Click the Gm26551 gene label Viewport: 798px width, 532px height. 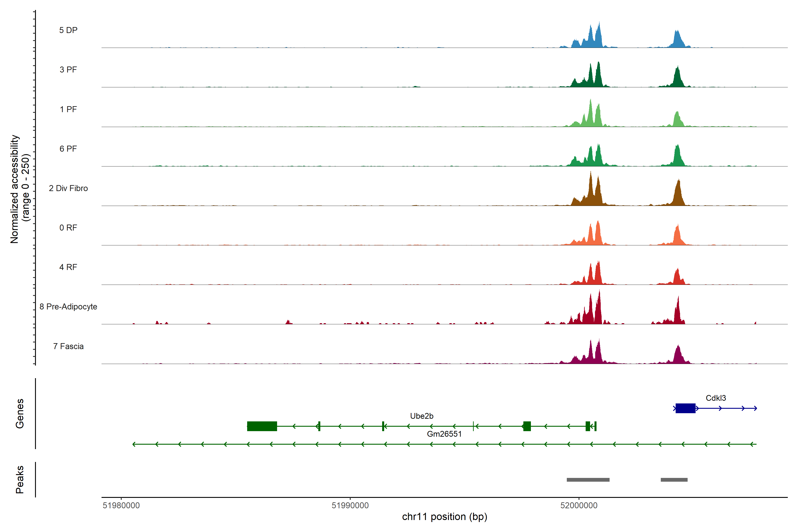tap(444, 434)
